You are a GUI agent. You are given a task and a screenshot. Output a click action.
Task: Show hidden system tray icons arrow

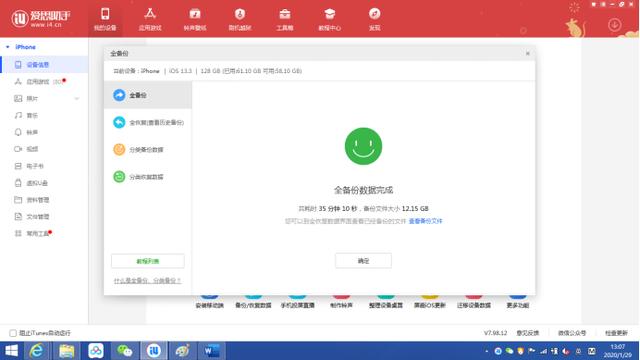pos(487,351)
